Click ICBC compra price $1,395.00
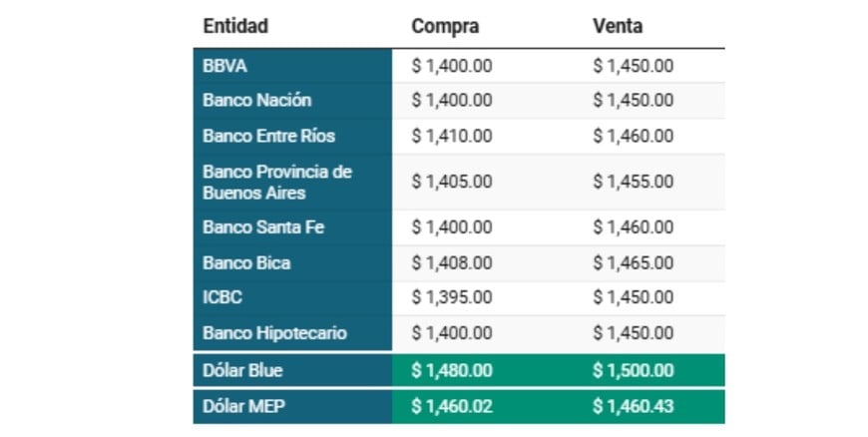 (x=452, y=297)
